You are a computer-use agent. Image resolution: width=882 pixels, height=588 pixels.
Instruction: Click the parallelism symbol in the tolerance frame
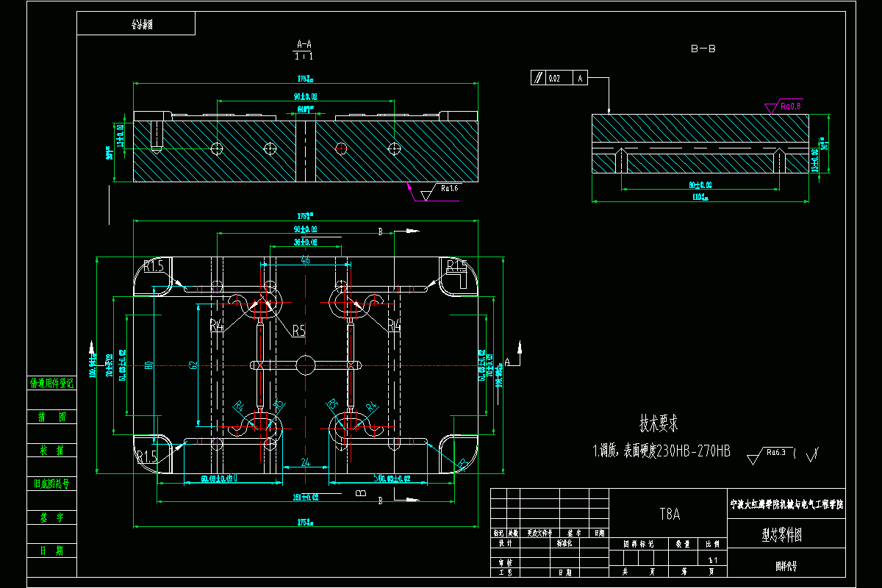pyautogui.click(x=538, y=78)
